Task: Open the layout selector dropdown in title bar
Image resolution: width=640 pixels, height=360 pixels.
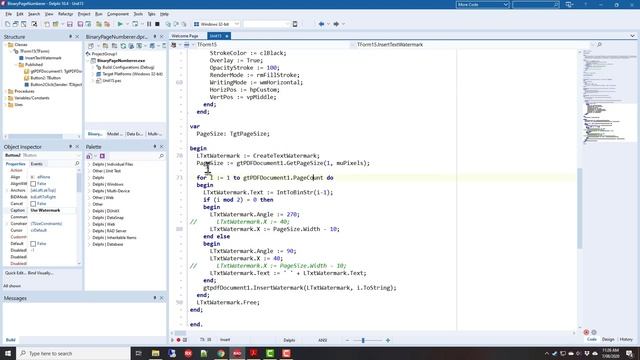Action: click(506, 4)
